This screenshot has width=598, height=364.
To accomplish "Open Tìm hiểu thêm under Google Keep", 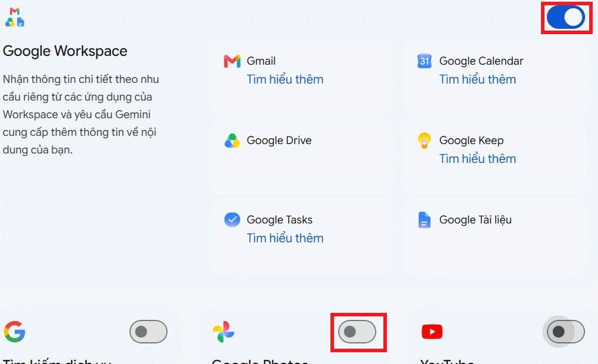I will (477, 159).
